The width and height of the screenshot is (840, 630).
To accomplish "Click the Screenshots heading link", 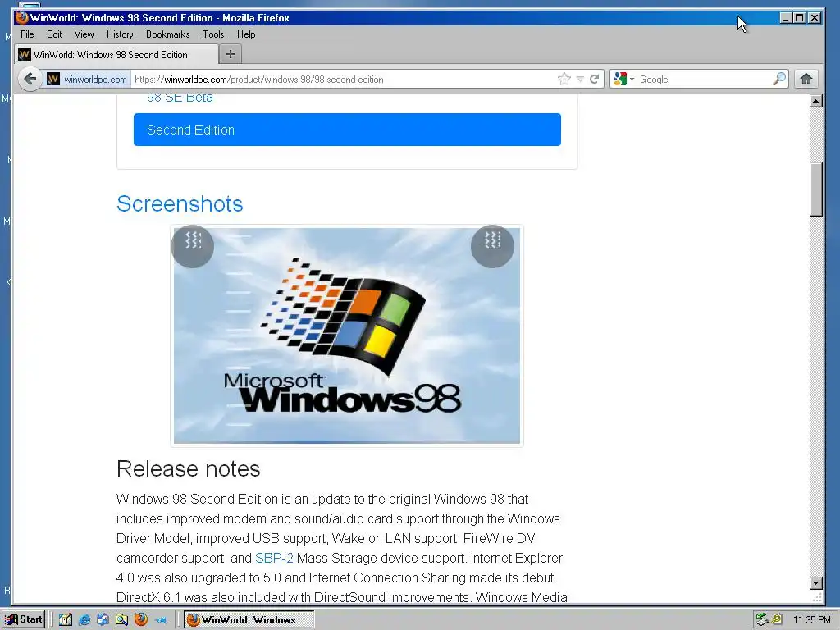I will click(x=180, y=204).
